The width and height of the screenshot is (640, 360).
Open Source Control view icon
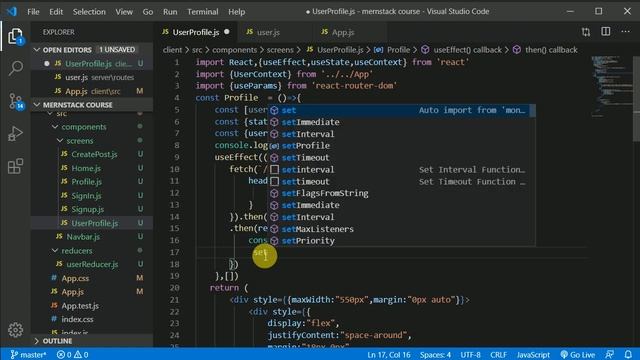tap(16, 101)
